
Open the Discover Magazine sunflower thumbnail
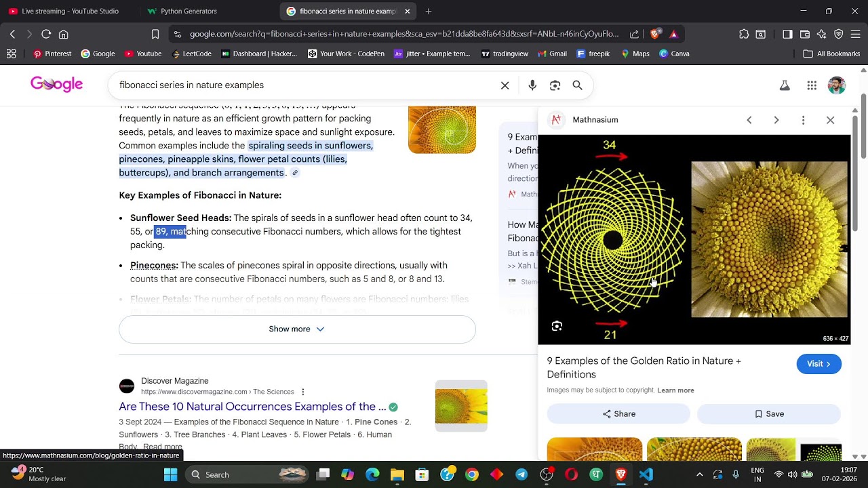pyautogui.click(x=461, y=405)
